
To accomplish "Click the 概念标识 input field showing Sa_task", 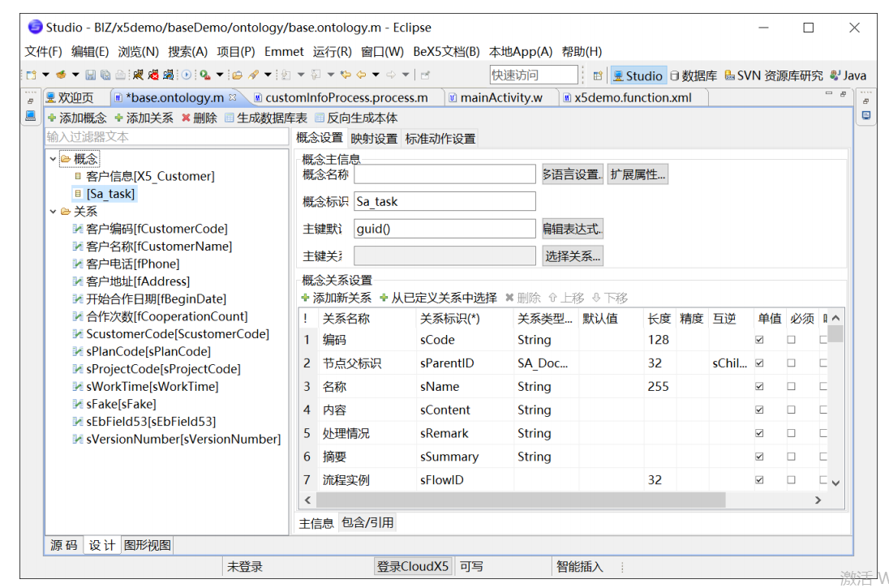I will pos(444,200).
